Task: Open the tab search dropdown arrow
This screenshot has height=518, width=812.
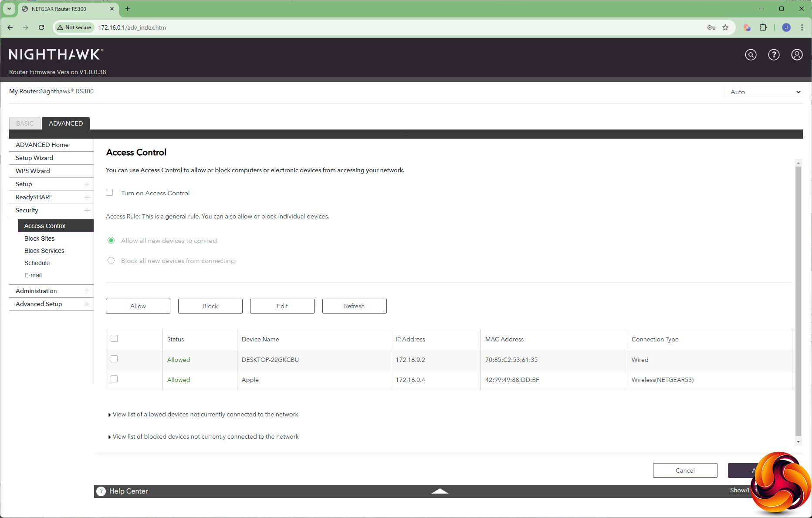Action: click(9, 9)
